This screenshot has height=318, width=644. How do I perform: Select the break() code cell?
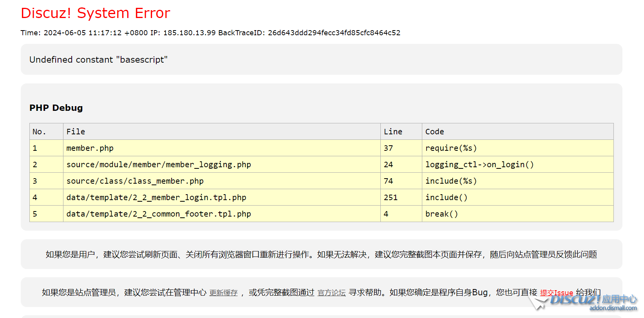[518, 214]
